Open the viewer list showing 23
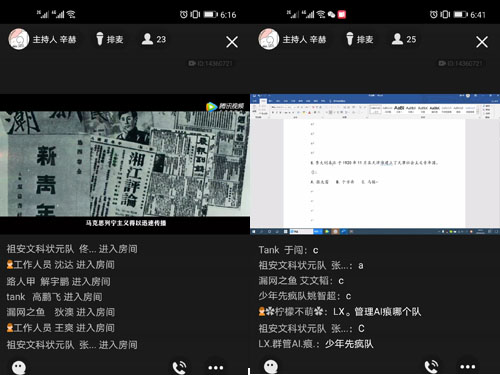Screen dimensions: 500x375 154,39
